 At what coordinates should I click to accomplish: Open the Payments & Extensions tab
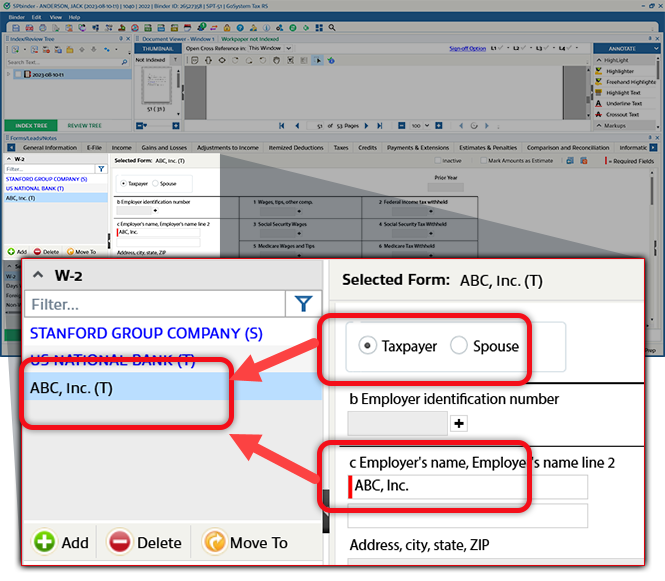tap(418, 148)
